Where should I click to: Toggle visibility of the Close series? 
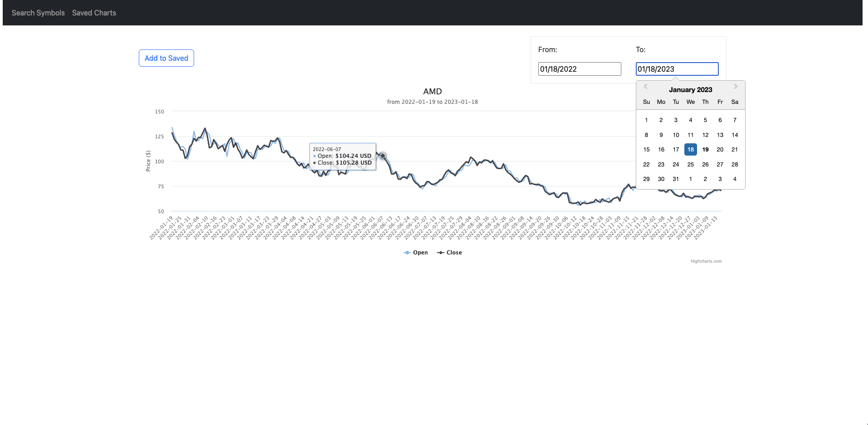pos(454,252)
